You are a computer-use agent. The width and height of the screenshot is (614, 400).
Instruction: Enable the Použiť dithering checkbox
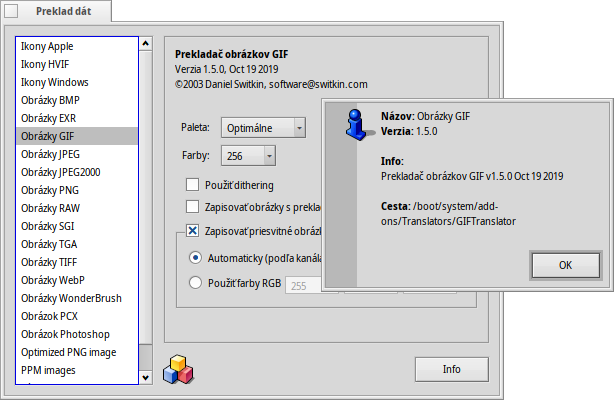pyautogui.click(x=193, y=185)
